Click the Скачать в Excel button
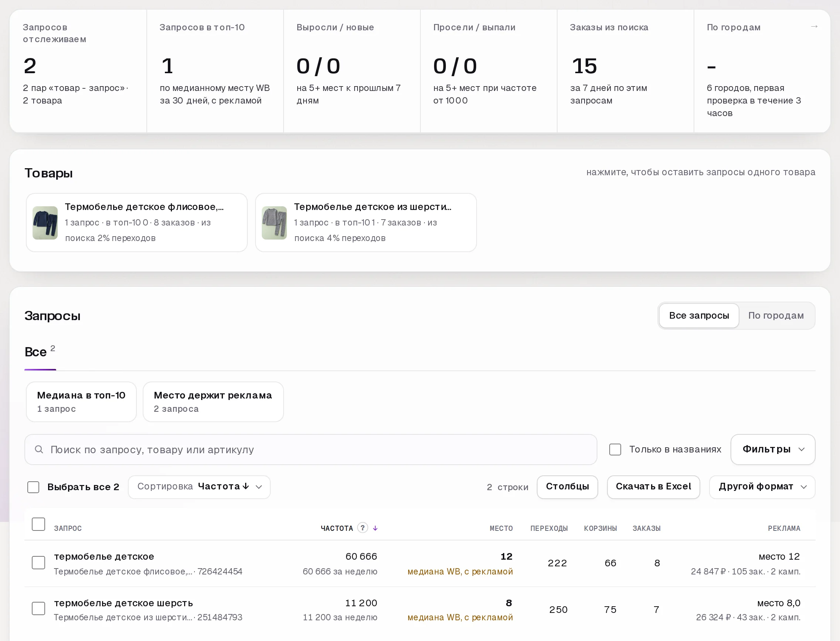Image resolution: width=840 pixels, height=641 pixels. pos(653,487)
